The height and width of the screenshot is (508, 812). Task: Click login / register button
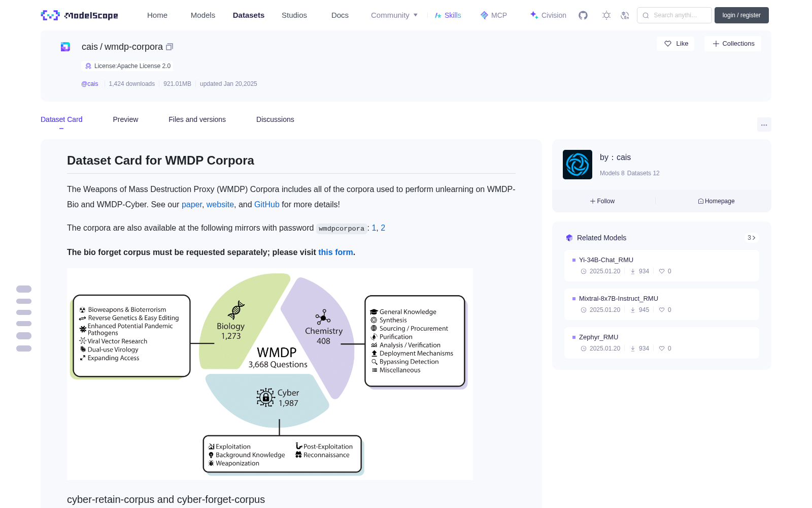click(741, 15)
